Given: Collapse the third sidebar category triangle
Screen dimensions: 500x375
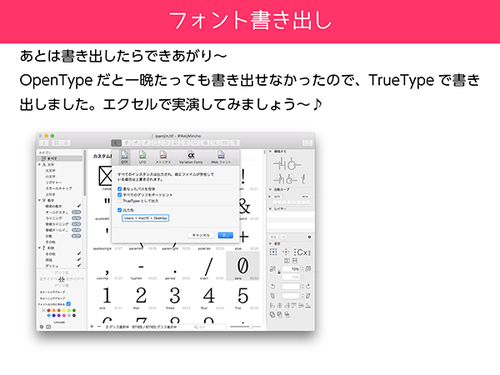Looking at the screenshot, I should [x=40, y=248].
